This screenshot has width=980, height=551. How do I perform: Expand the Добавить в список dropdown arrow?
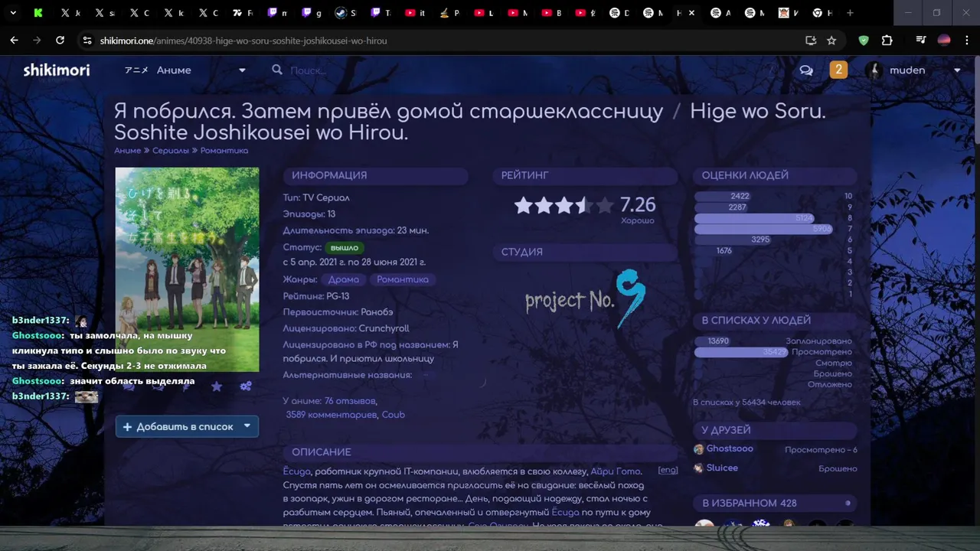(x=247, y=426)
